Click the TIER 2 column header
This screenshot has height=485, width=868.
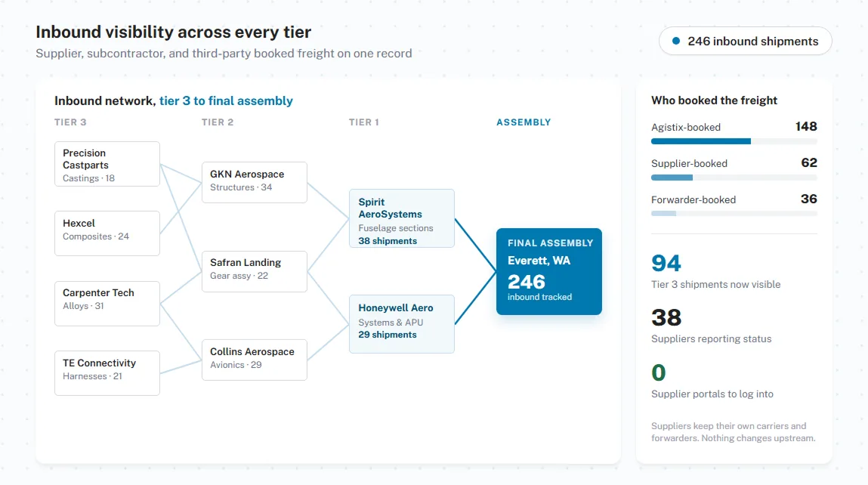[x=218, y=122]
